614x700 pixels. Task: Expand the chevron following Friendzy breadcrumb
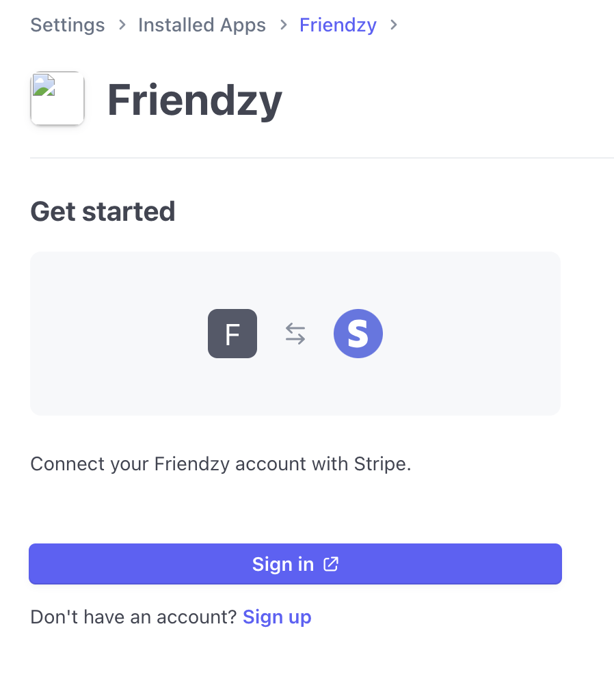tap(393, 25)
